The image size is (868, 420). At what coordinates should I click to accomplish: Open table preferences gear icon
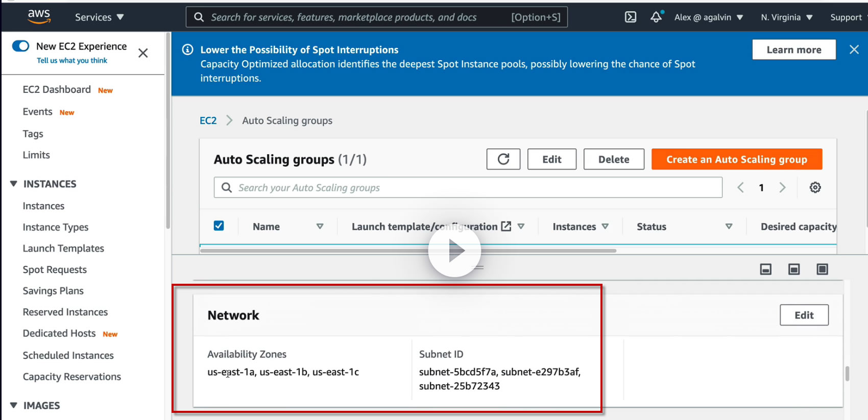(815, 187)
